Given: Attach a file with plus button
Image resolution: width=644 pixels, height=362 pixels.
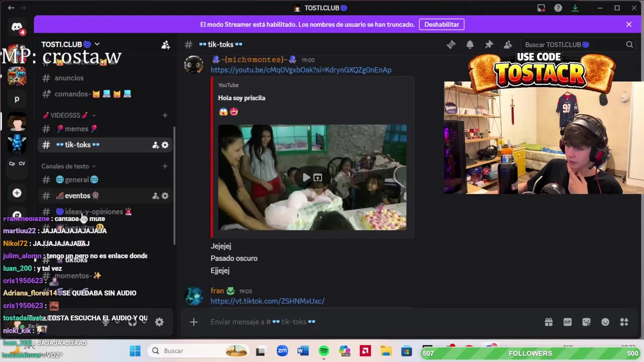Looking at the screenshot, I should (194, 322).
